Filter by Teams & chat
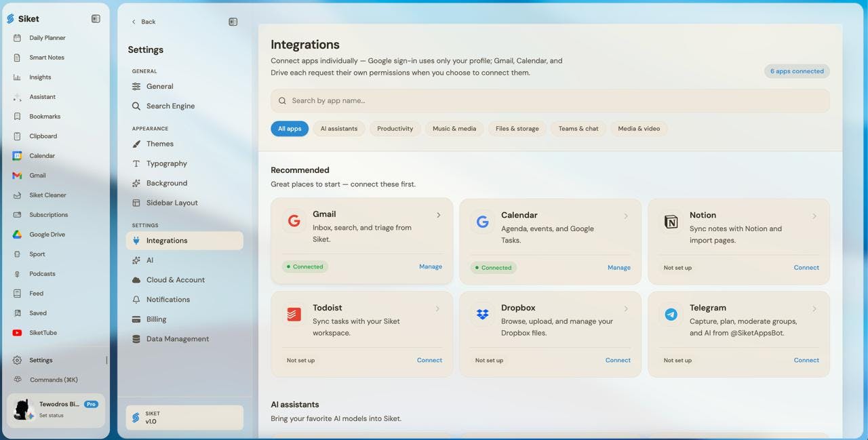Screen dimensions: 868x440 (x=578, y=129)
